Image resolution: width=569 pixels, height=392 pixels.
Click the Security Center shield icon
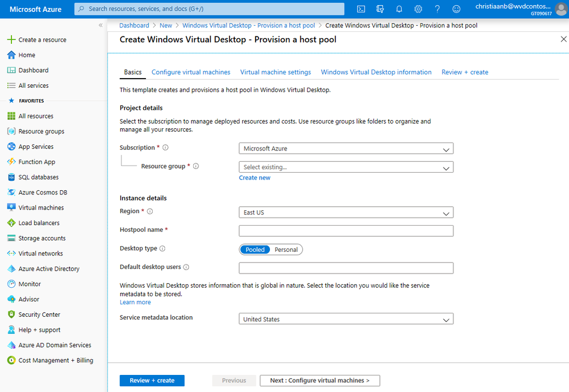pos(11,315)
